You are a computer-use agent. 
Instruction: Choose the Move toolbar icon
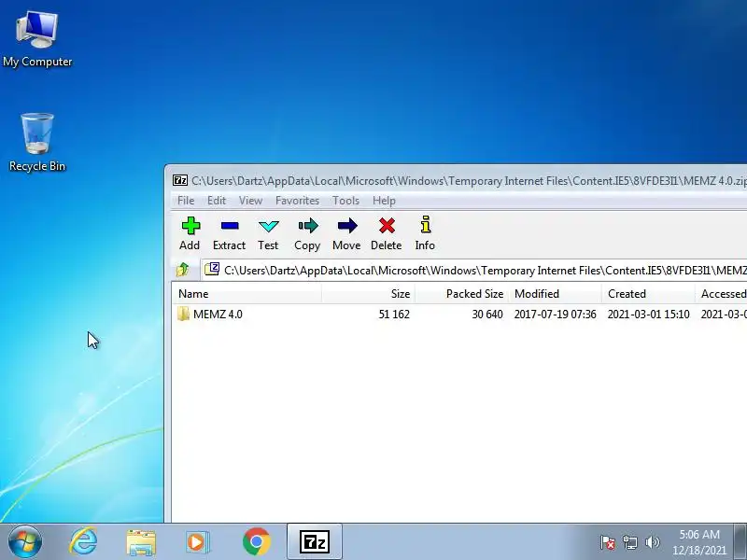[346, 233]
